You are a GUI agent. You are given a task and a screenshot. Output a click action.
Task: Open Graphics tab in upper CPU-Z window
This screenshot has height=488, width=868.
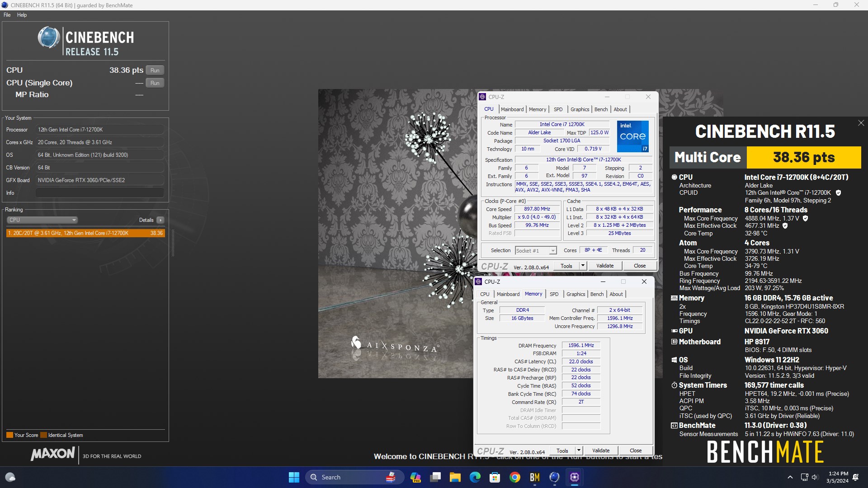(x=580, y=109)
